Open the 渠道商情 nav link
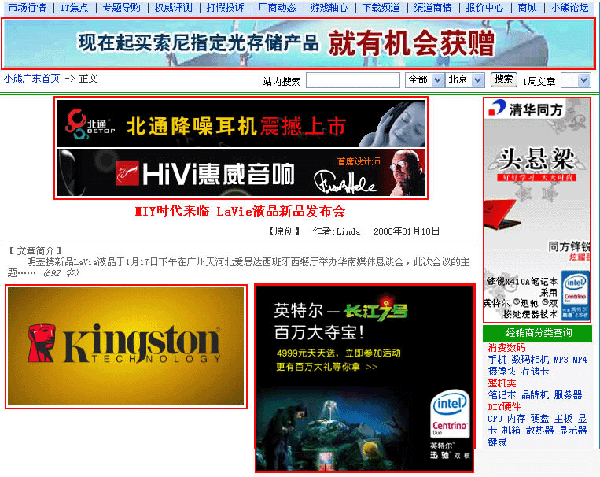 tap(433, 7)
